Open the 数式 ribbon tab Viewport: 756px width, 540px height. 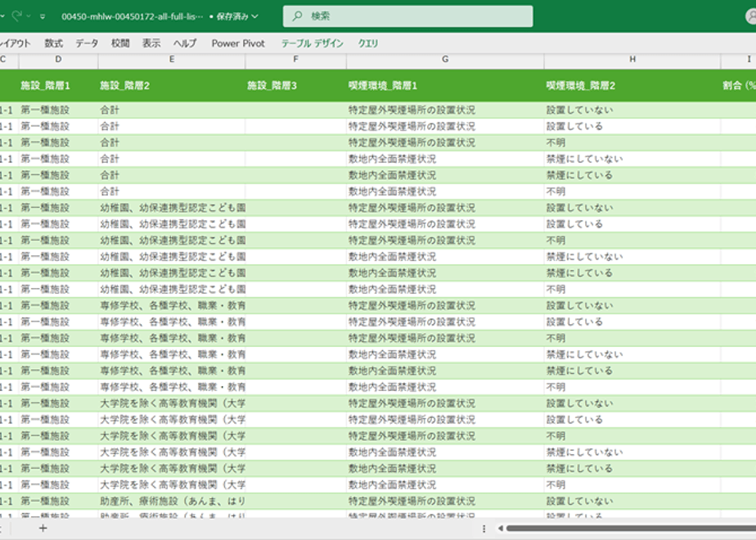pyautogui.click(x=53, y=43)
